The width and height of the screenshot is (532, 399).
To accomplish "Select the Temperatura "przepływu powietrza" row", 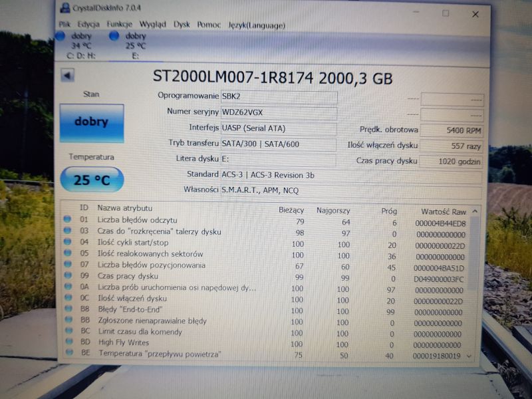I will [x=265, y=354].
